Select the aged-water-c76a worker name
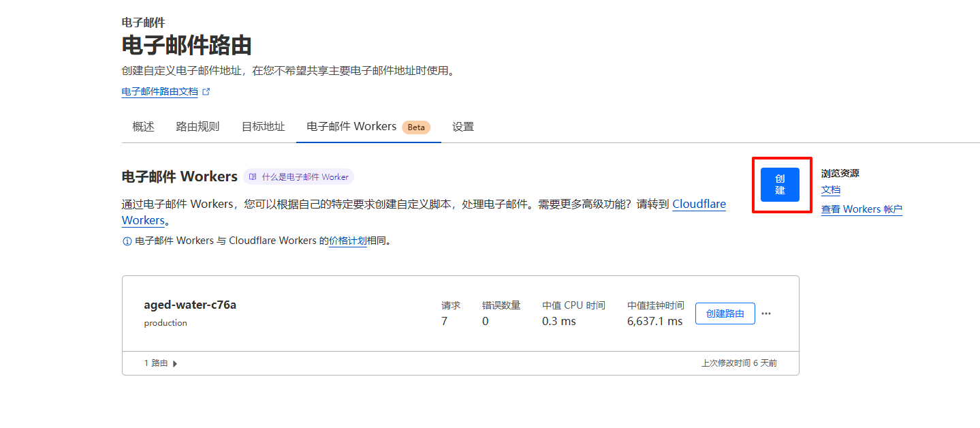The width and height of the screenshot is (980, 428). (x=190, y=305)
